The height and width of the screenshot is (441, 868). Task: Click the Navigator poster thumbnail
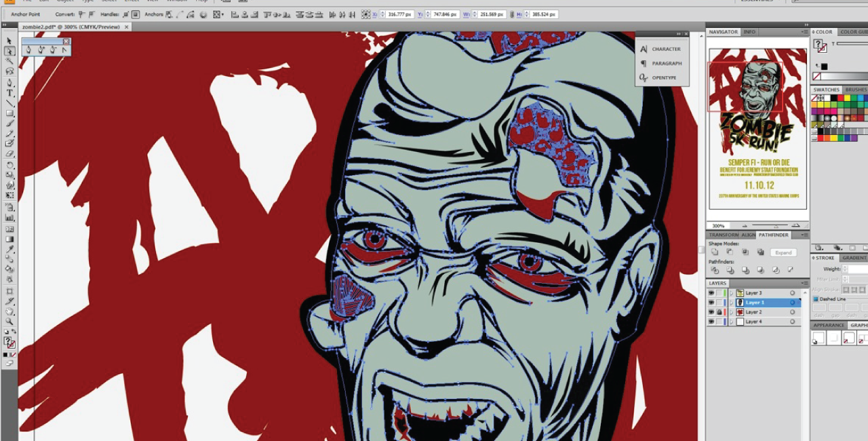tap(757, 128)
